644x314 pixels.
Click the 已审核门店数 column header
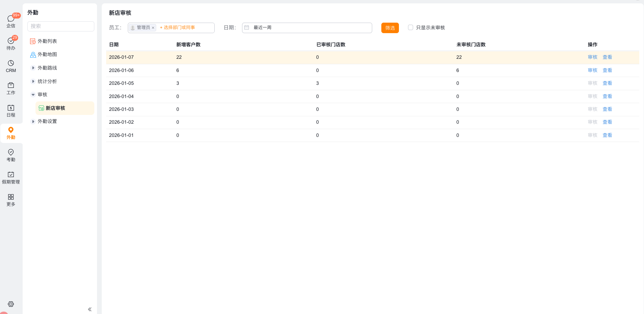tap(331, 45)
